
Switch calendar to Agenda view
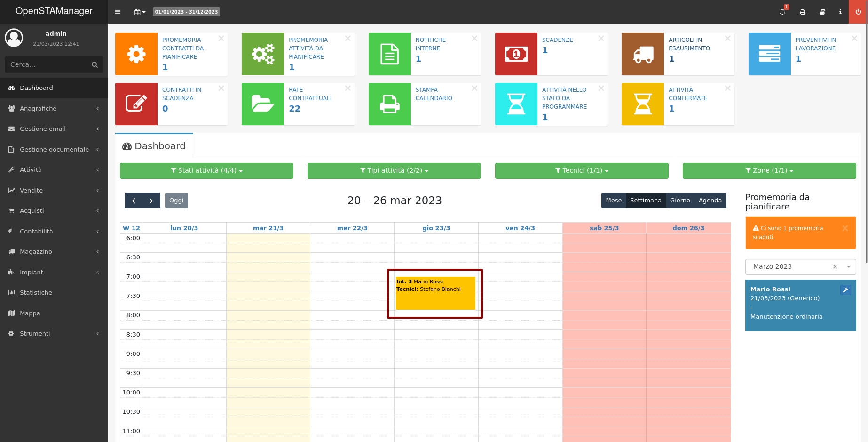(710, 201)
